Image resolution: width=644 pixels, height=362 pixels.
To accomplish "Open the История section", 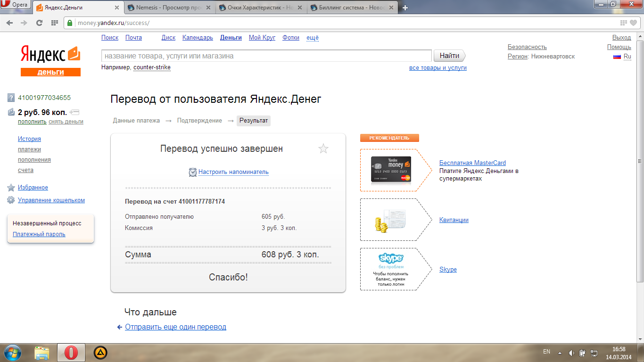I will coord(29,139).
